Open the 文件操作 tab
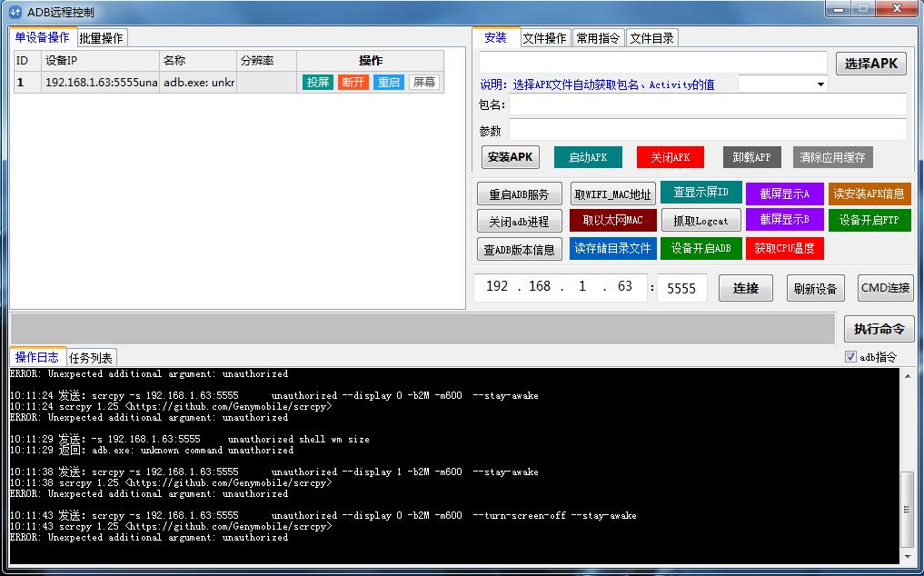This screenshot has height=576, width=924. click(544, 38)
